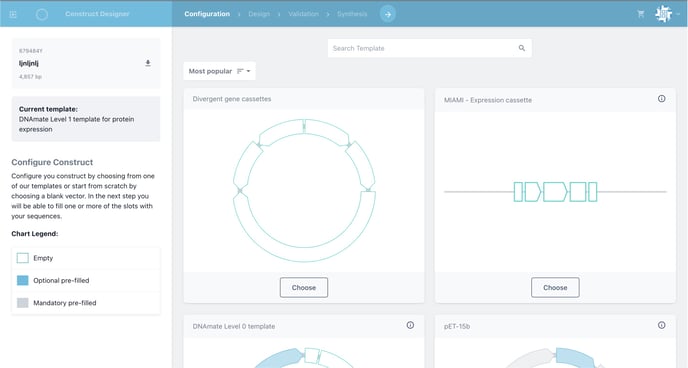Expand the account dropdown arrow
The image size is (688, 368).
[678, 14]
